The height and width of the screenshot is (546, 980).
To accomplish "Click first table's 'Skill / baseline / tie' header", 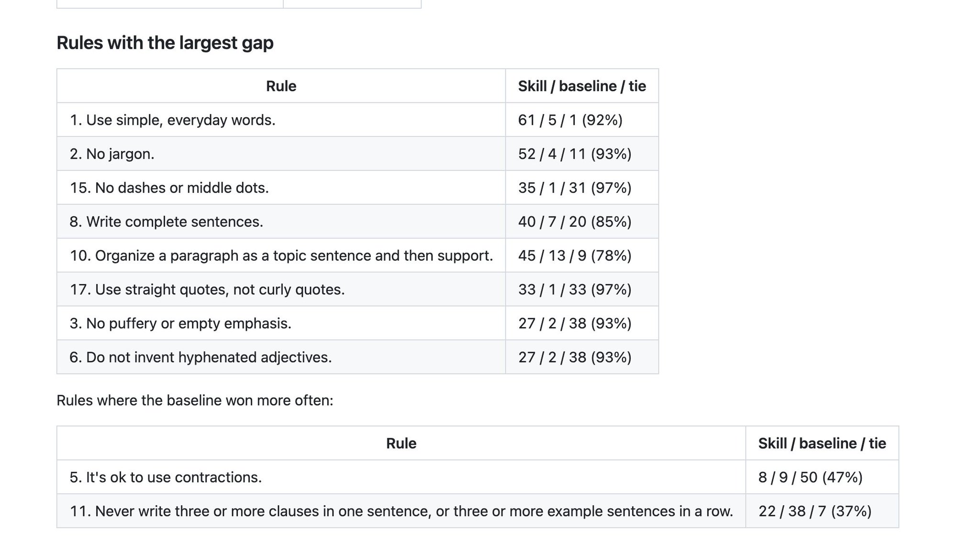I will tap(582, 86).
